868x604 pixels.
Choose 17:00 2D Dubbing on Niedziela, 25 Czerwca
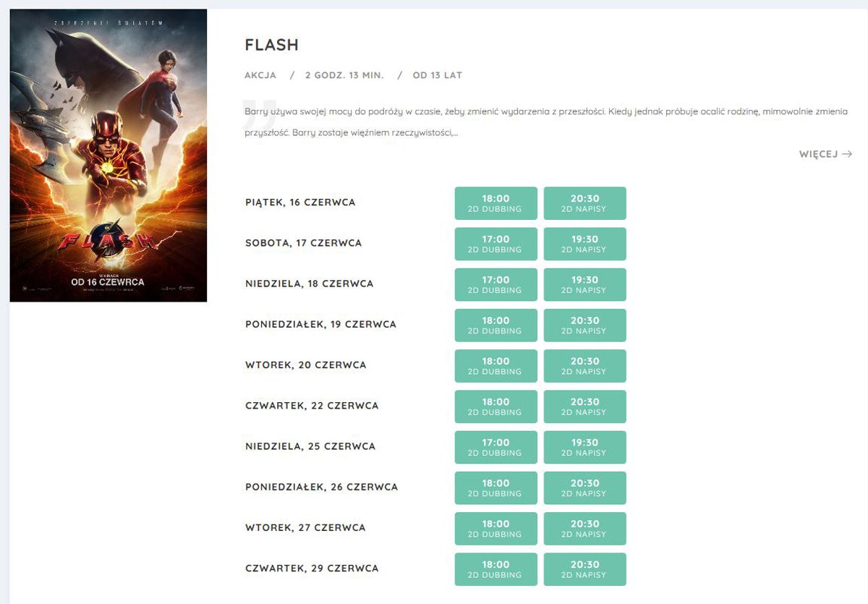coord(496,447)
